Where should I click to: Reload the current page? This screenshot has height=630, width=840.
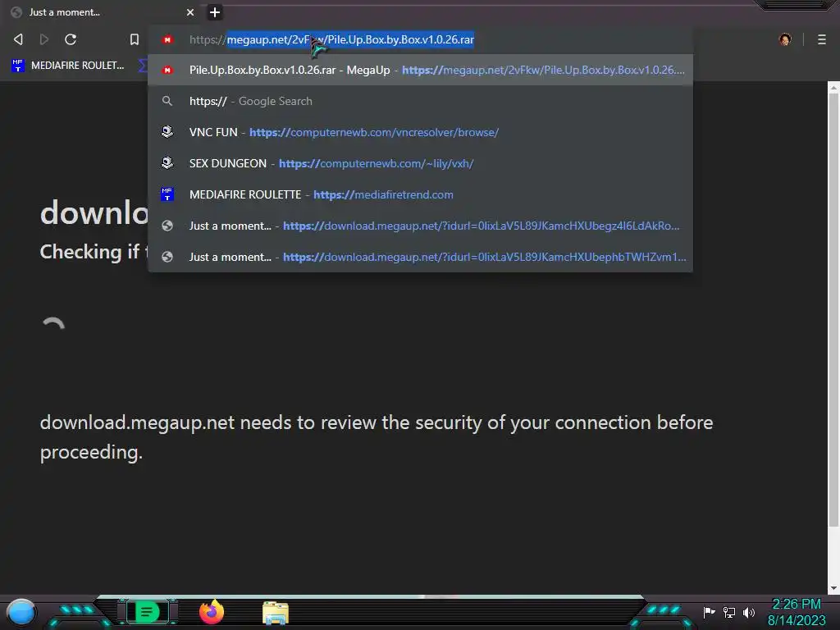coord(71,39)
